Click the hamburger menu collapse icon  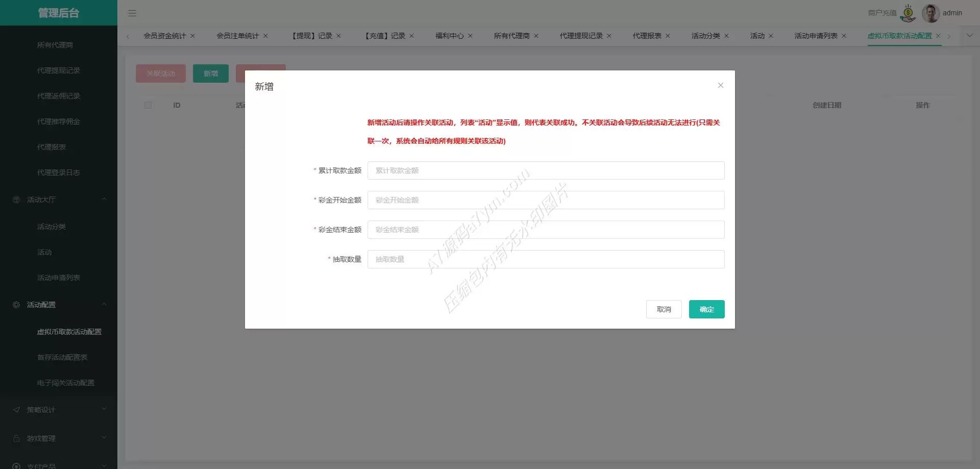[132, 13]
